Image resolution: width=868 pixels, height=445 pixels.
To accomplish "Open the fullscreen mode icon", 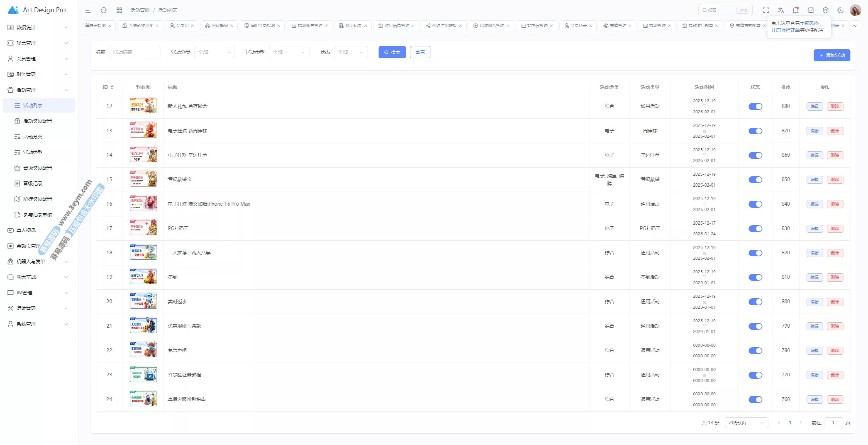I will coord(766,10).
